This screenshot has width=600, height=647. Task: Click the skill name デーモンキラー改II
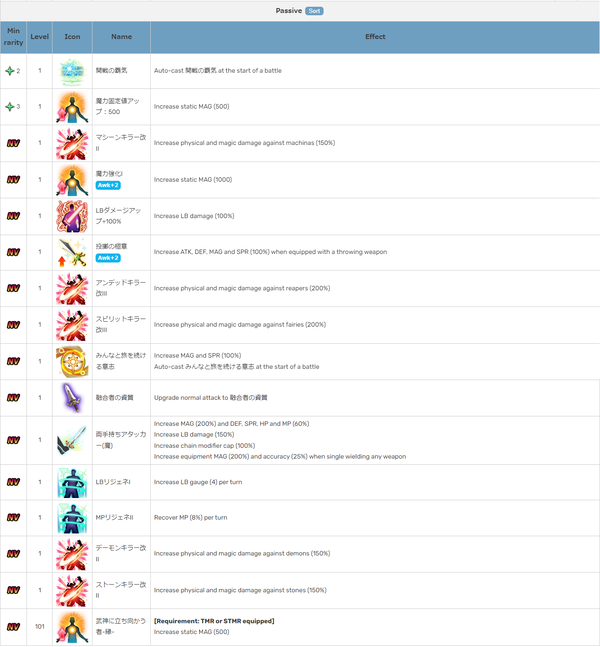[121, 553]
